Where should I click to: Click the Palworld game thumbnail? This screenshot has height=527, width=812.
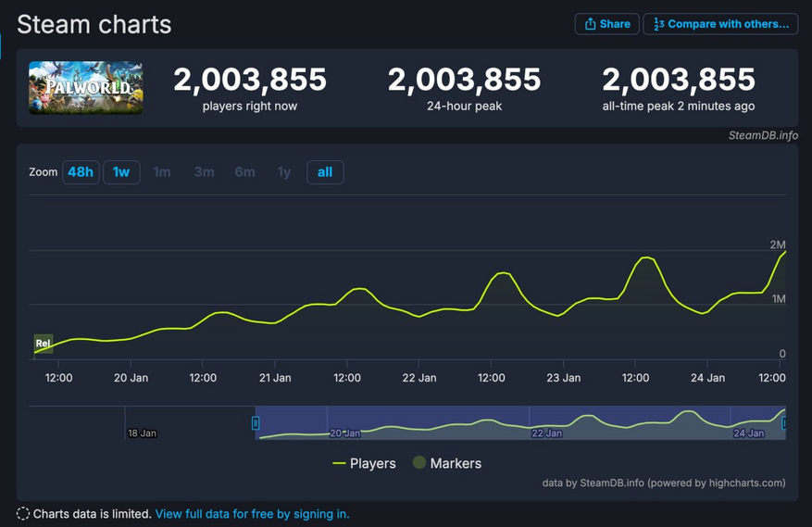click(x=86, y=88)
